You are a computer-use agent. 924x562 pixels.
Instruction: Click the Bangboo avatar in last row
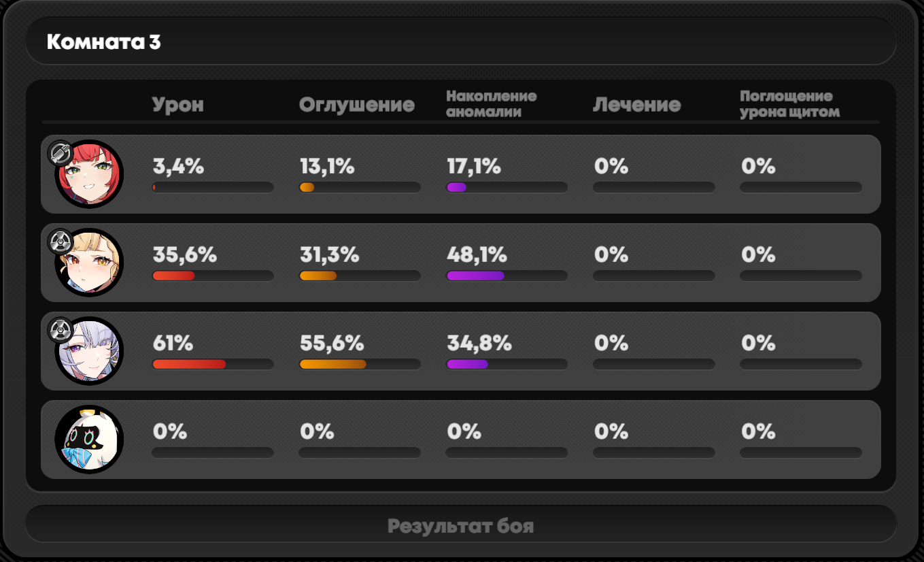click(89, 440)
